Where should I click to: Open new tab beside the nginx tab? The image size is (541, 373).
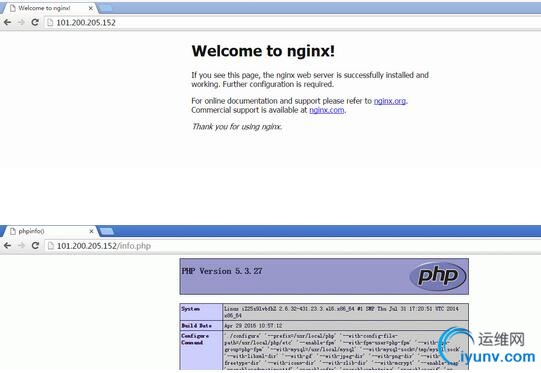[105, 8]
